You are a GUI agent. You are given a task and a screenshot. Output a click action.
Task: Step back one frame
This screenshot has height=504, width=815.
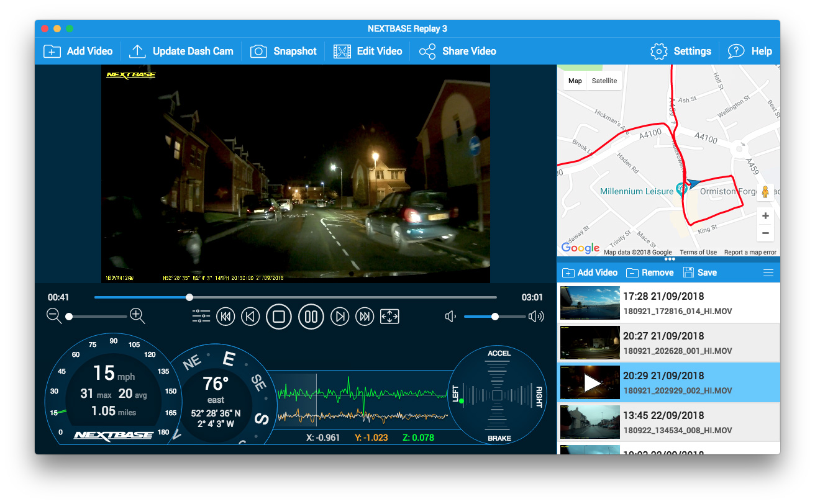pos(250,317)
